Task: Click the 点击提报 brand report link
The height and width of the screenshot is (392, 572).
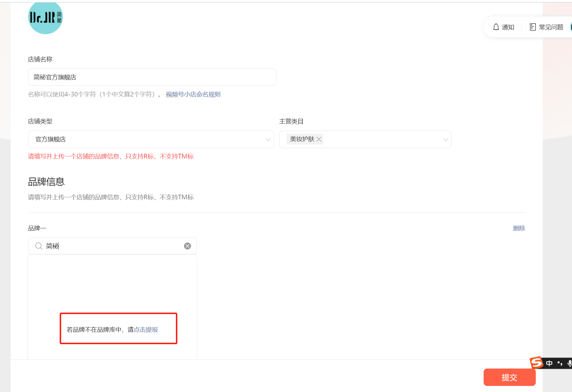Action: [x=146, y=330]
